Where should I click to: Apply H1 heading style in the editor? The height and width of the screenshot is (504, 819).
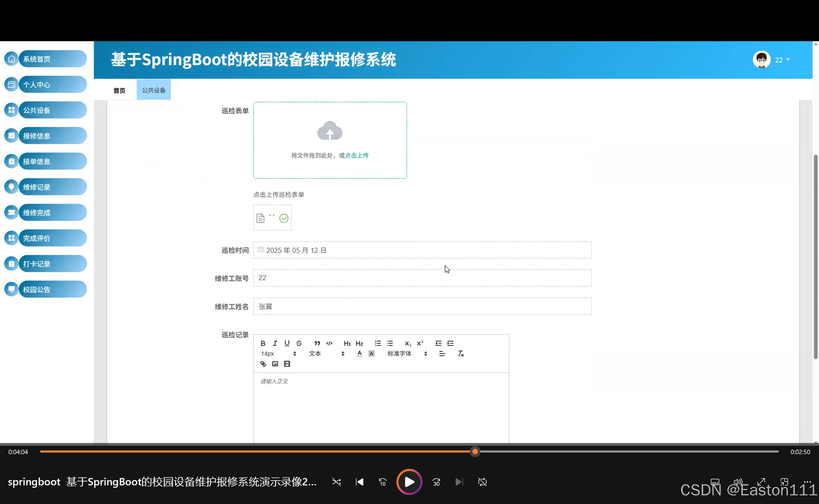click(347, 343)
